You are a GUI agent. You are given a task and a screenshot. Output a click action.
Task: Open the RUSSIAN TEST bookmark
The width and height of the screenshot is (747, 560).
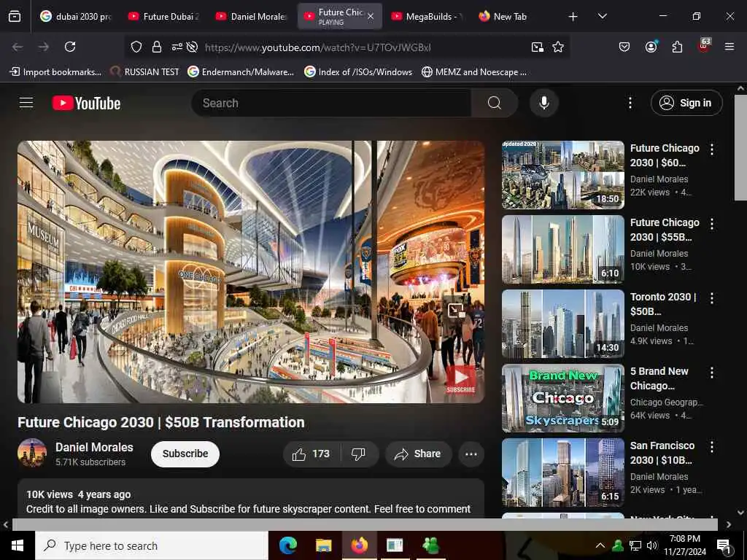coord(144,72)
